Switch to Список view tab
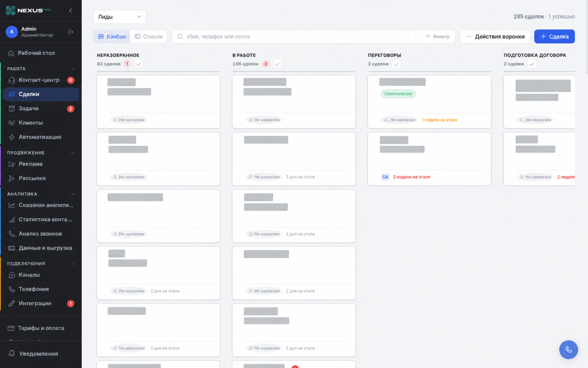This screenshot has height=368, width=588. [x=148, y=36]
